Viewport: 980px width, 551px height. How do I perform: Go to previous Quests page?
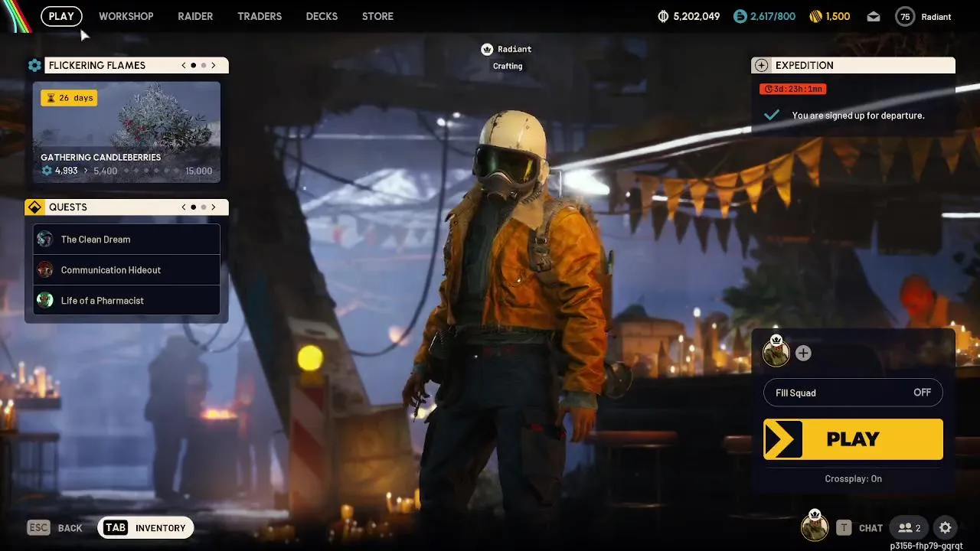coord(184,207)
